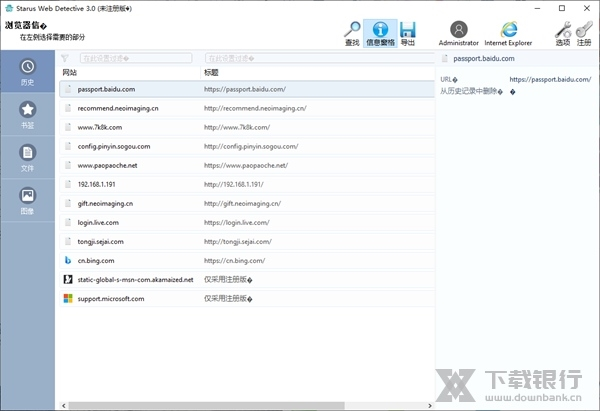
Task: Select the recommend.neoimaging.cn row
Action: (x=247, y=108)
